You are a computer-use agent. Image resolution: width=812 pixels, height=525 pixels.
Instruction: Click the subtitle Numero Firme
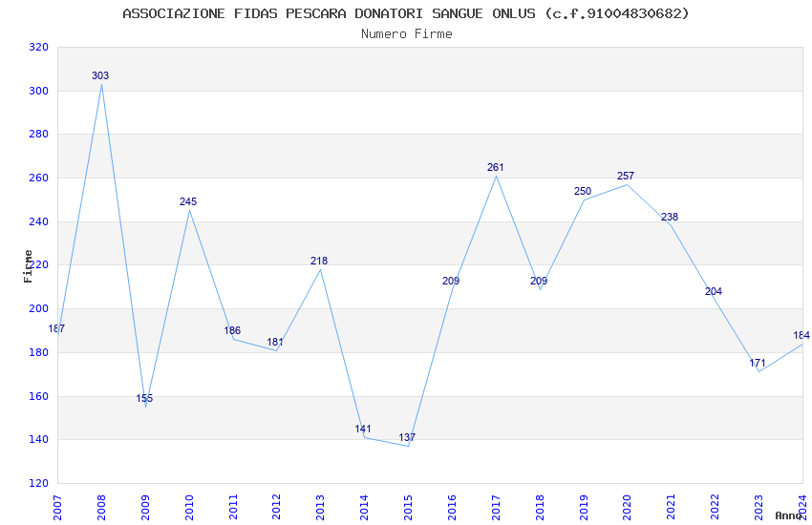coord(407,34)
